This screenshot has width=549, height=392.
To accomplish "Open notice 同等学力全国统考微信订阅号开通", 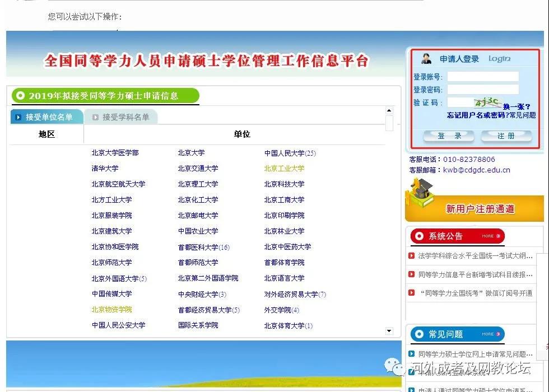I will (476, 293).
